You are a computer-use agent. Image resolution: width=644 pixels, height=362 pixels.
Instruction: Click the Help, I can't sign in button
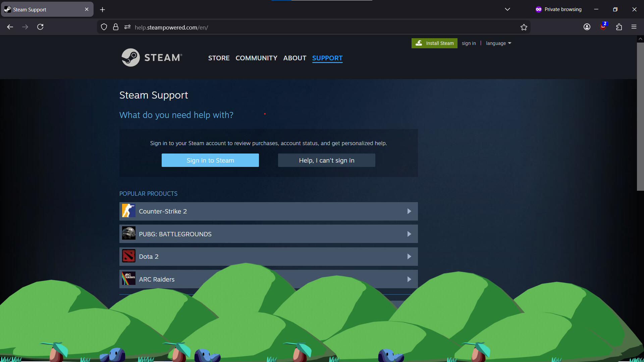[x=326, y=160]
